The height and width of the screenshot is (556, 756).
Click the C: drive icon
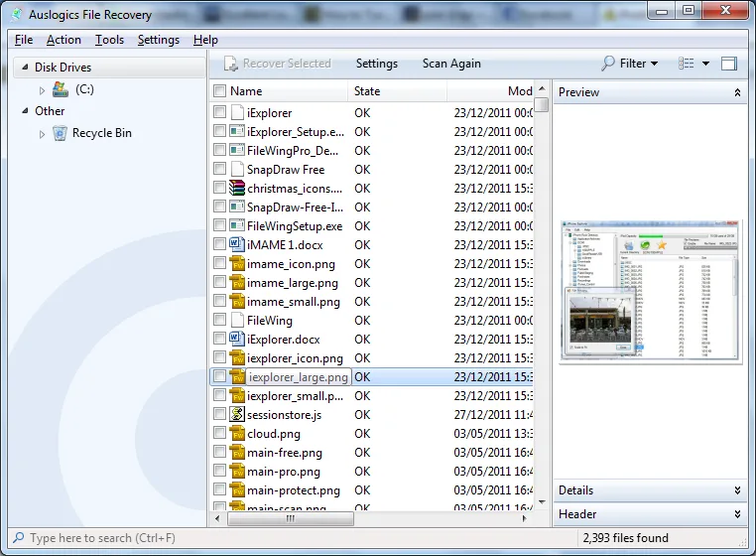click(x=61, y=89)
